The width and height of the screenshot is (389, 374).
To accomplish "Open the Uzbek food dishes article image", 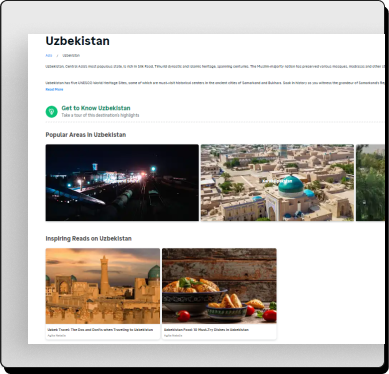I will click(219, 286).
